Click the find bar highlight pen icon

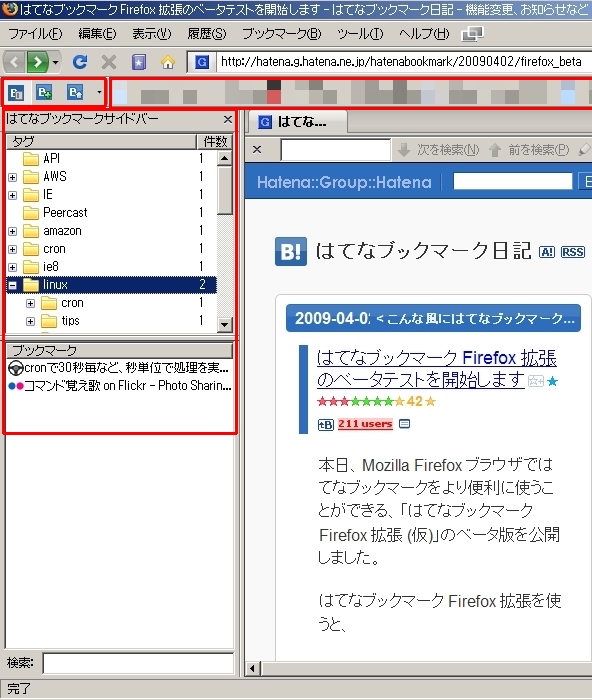[x=584, y=150]
